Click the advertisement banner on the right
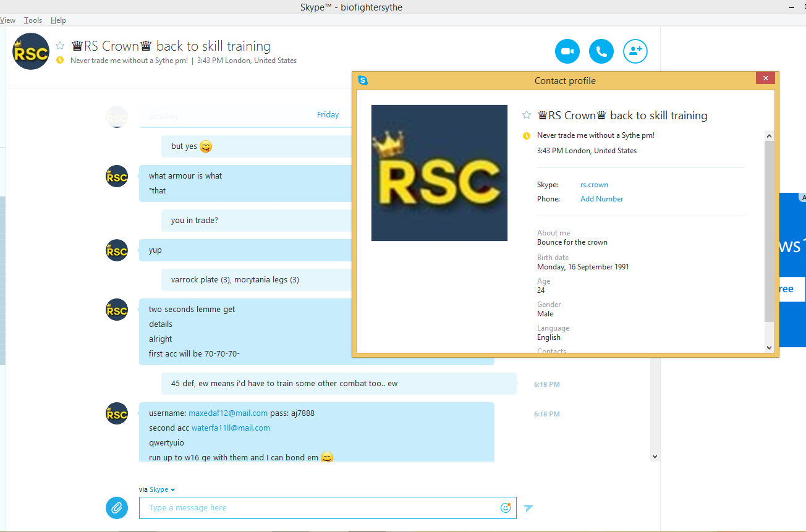The height and width of the screenshot is (532, 806). 793,270
